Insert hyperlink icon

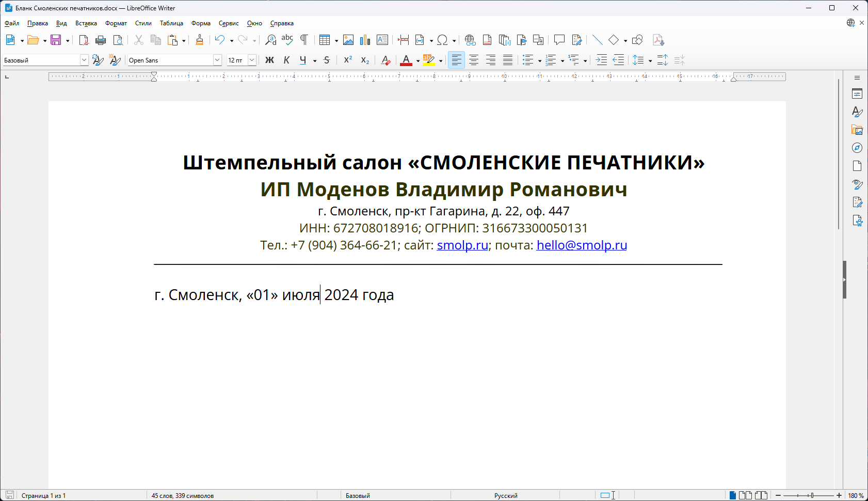pos(470,40)
